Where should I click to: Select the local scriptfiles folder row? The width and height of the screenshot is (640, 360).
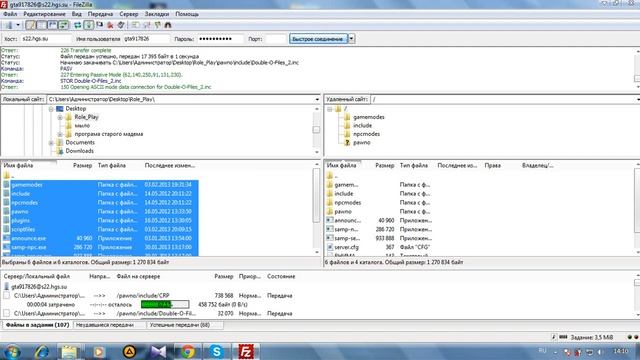coord(100,229)
